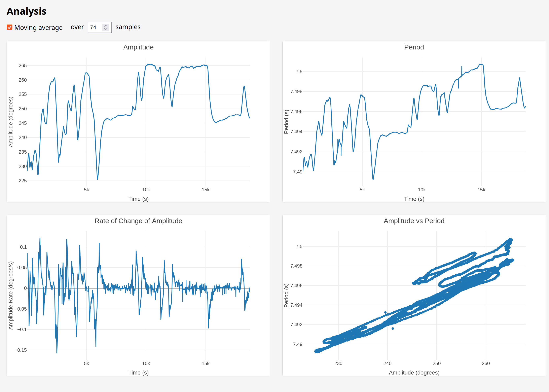This screenshot has height=392, width=549.
Task: Click the Period chart title
Action: (414, 47)
